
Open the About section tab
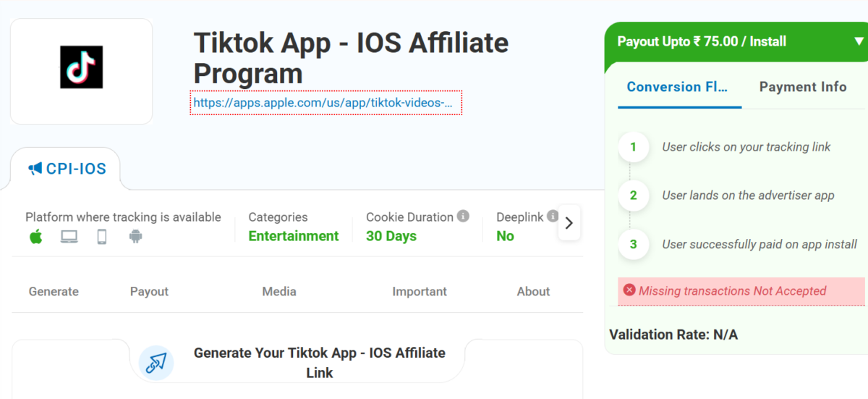tap(533, 291)
